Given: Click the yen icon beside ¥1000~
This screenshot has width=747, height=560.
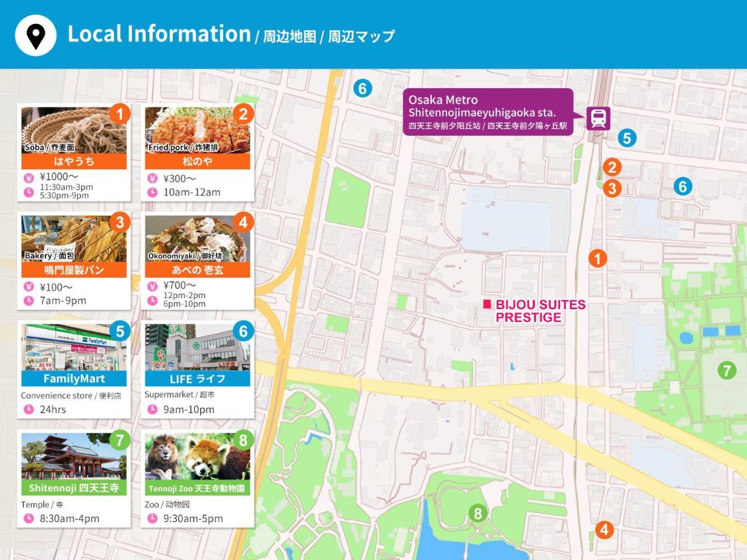Looking at the screenshot, I should pos(29,178).
